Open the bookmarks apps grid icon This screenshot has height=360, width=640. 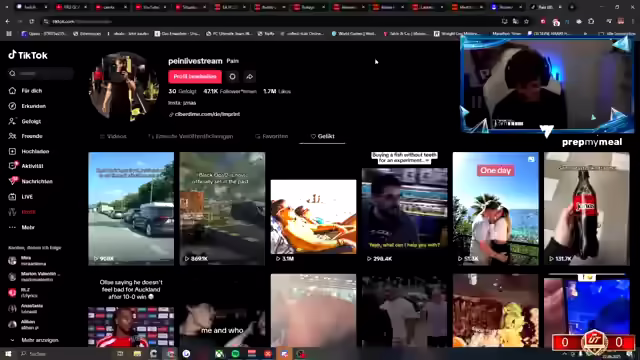(9, 33)
